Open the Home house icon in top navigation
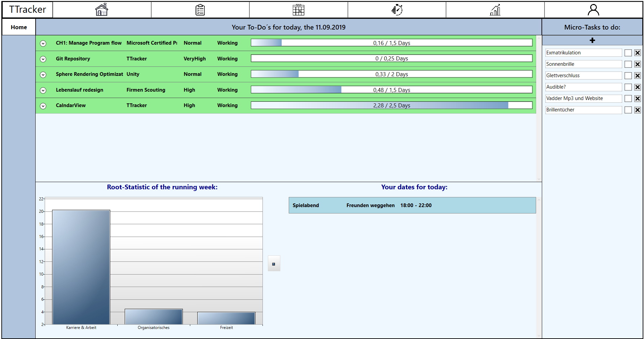644x339 pixels. 102,10
